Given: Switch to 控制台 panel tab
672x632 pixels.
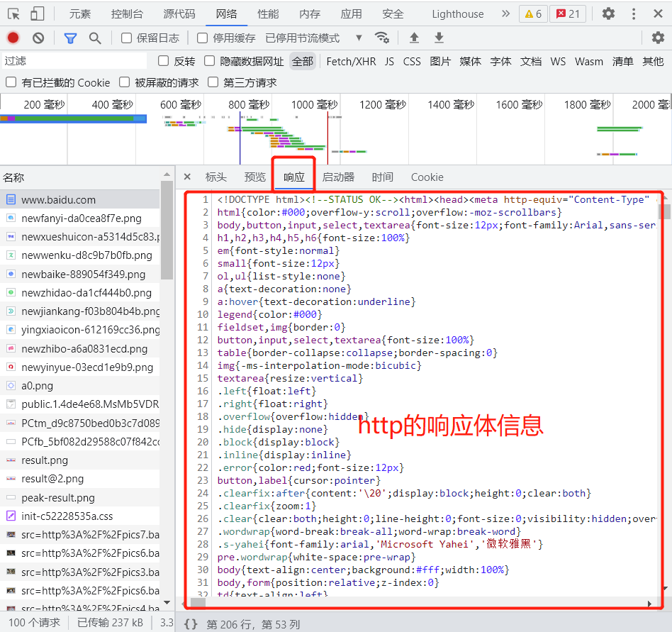Looking at the screenshot, I should (127, 14).
